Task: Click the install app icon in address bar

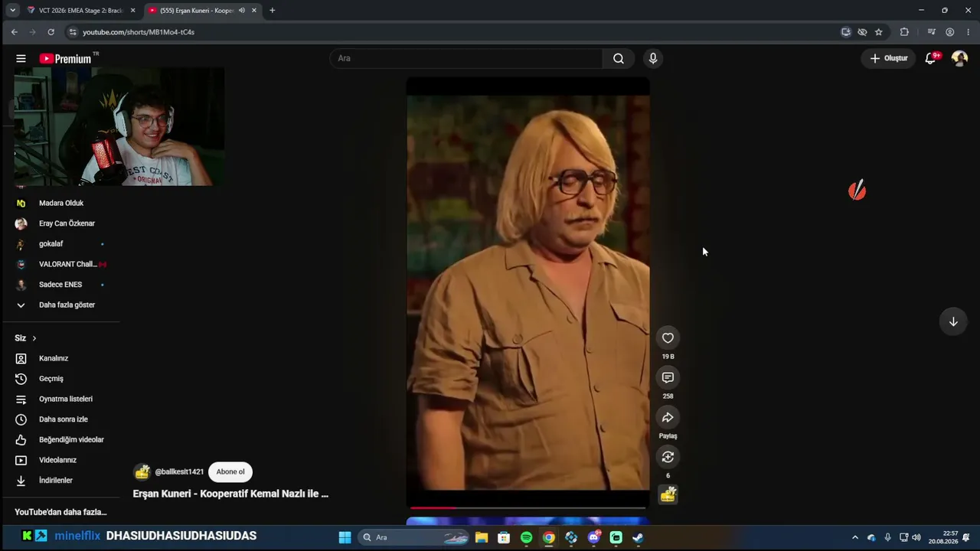Action: coord(845,32)
